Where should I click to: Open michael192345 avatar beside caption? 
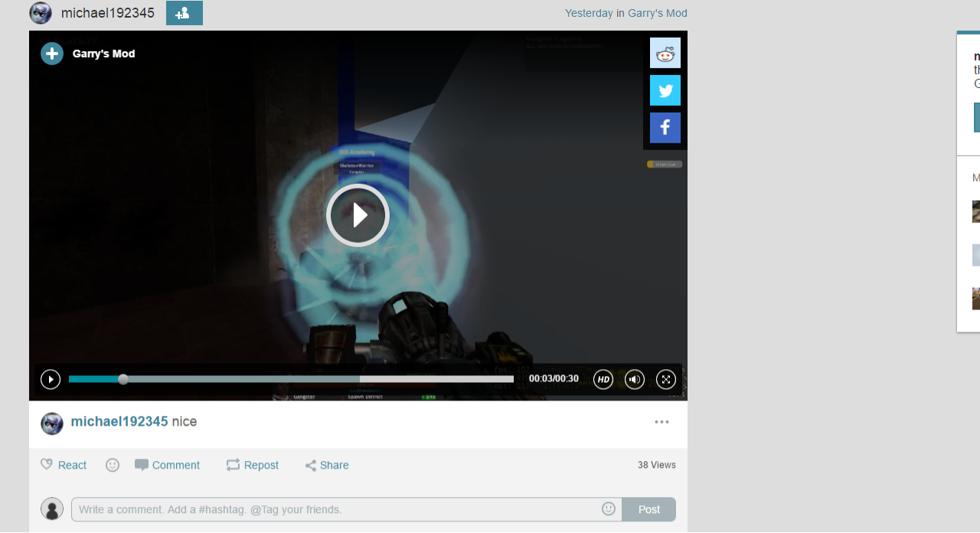[52, 423]
